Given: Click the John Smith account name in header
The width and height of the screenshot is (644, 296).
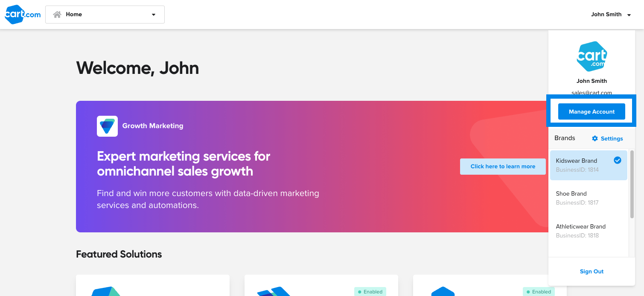Looking at the screenshot, I should point(606,15).
